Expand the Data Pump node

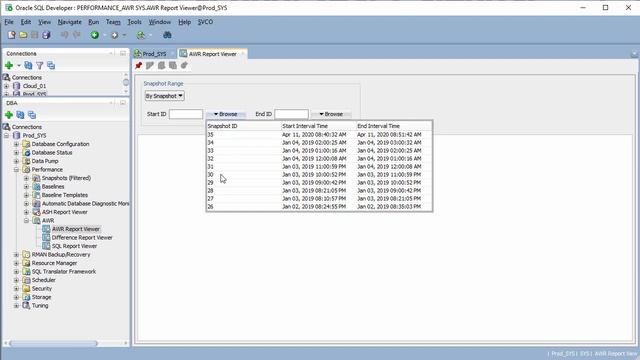click(x=16, y=161)
